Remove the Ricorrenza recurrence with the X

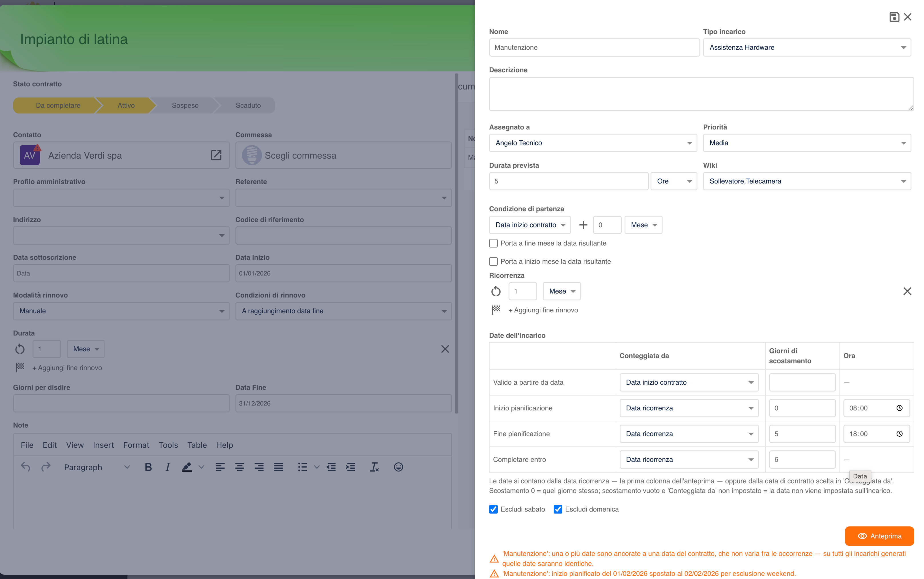[x=907, y=291]
